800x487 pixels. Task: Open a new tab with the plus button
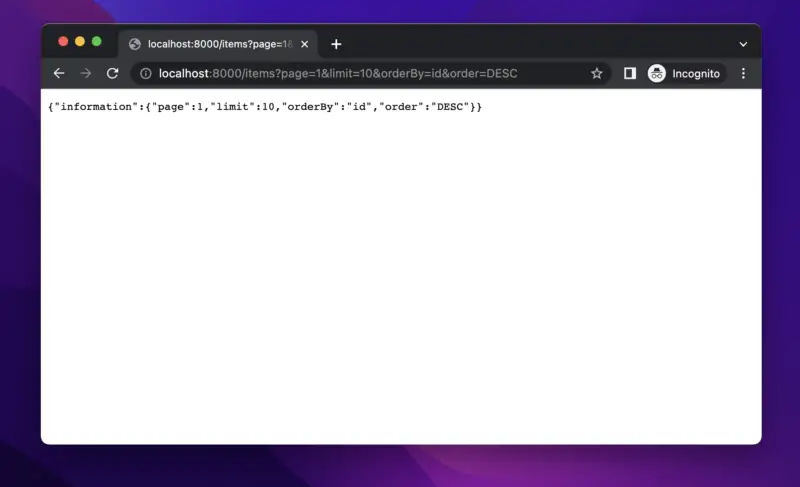pyautogui.click(x=336, y=44)
